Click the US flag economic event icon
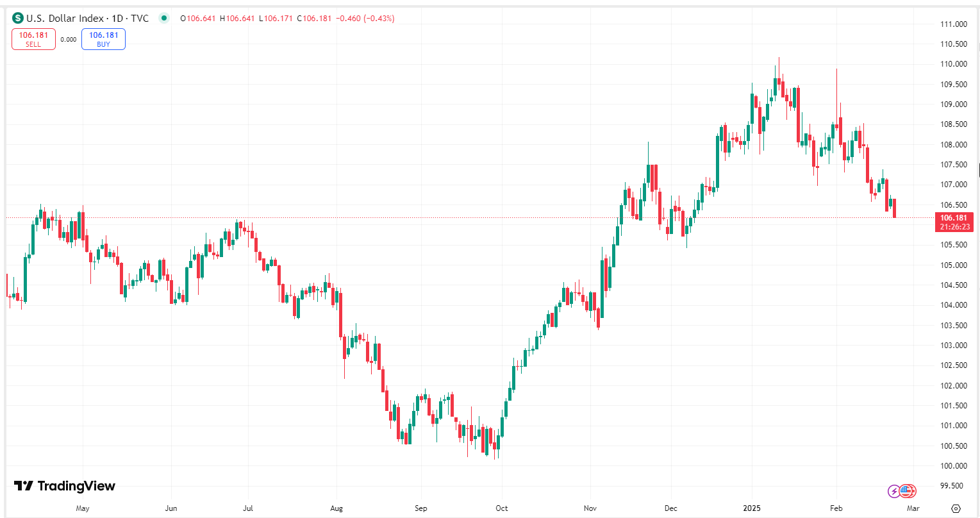Image resolution: width=980 pixels, height=518 pixels. (x=906, y=491)
